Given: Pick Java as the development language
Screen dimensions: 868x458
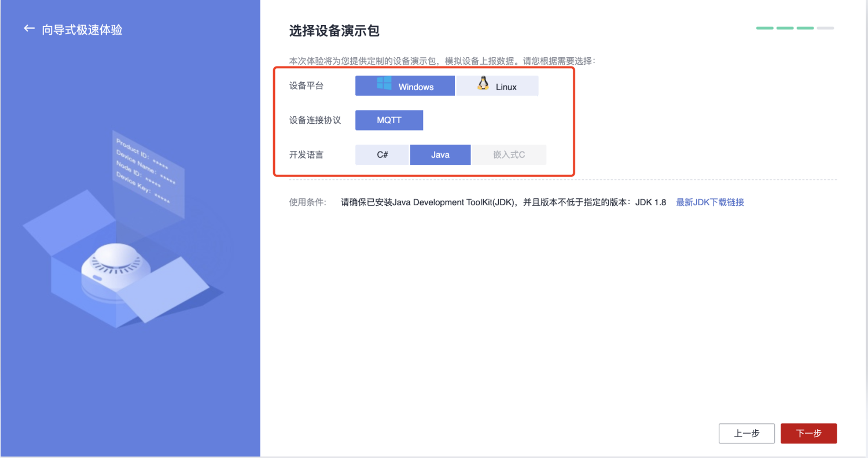Looking at the screenshot, I should coord(440,155).
